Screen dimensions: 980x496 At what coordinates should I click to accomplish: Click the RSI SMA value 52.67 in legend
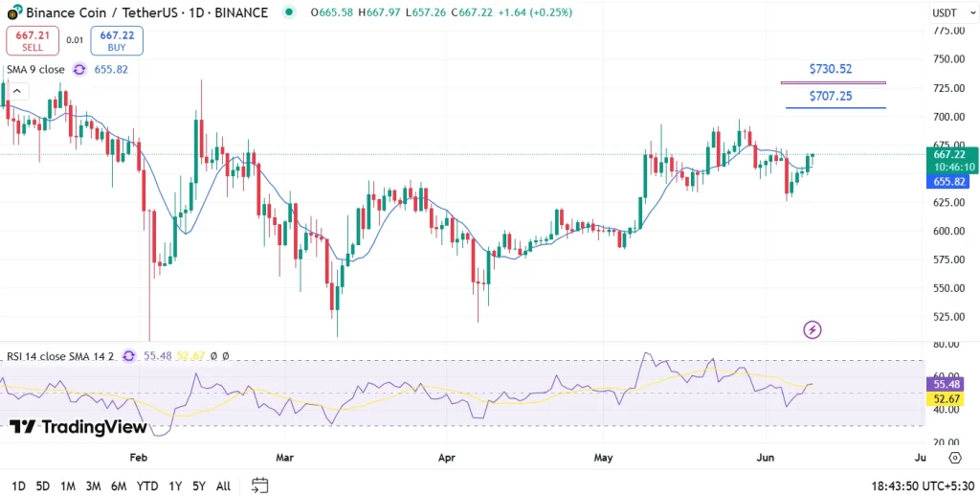(x=191, y=356)
